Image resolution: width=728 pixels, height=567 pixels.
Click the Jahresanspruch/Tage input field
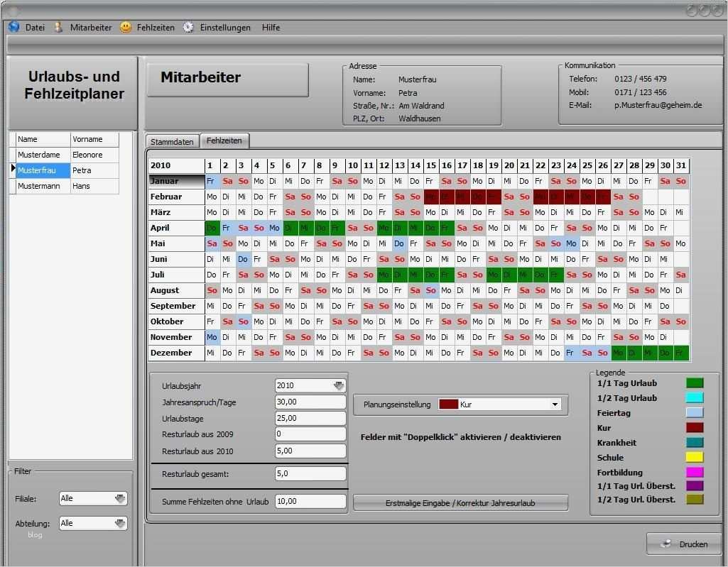pos(310,402)
